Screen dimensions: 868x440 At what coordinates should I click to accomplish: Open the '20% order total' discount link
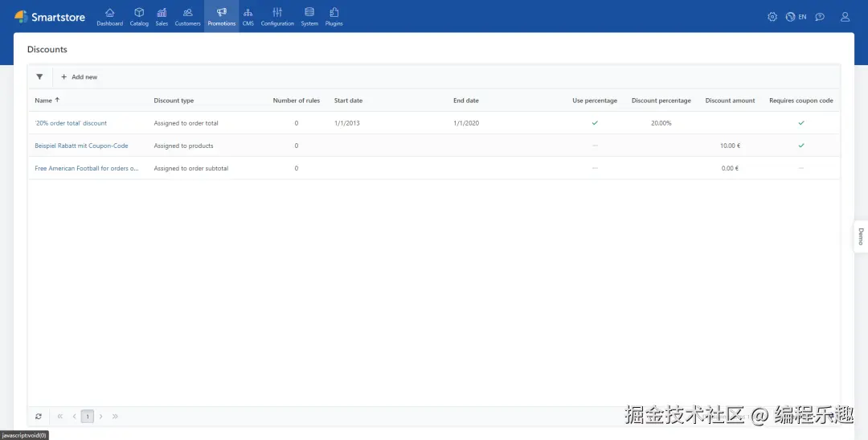pyautogui.click(x=71, y=123)
